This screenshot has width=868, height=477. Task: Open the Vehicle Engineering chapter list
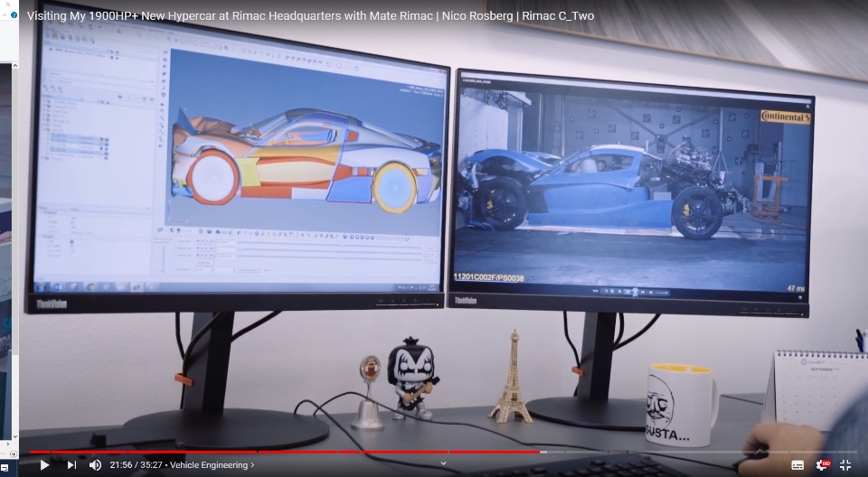212,465
